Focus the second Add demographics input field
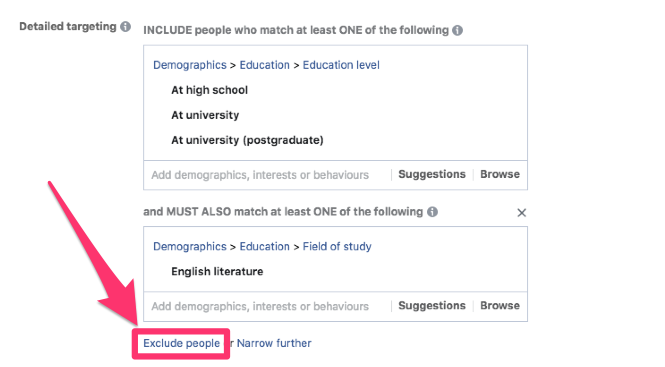Image resolution: width=665 pixels, height=367 pixels. tap(267, 306)
